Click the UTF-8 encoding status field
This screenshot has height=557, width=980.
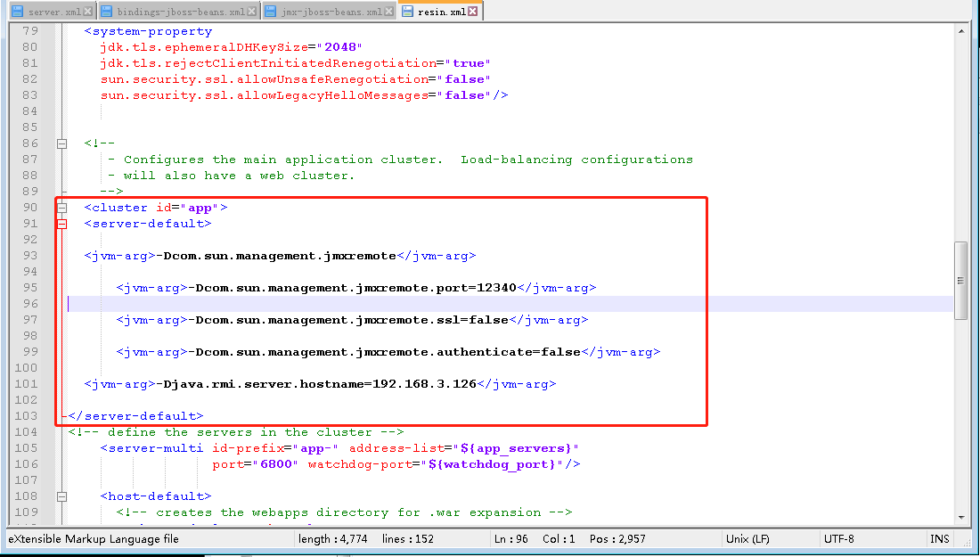(838, 539)
